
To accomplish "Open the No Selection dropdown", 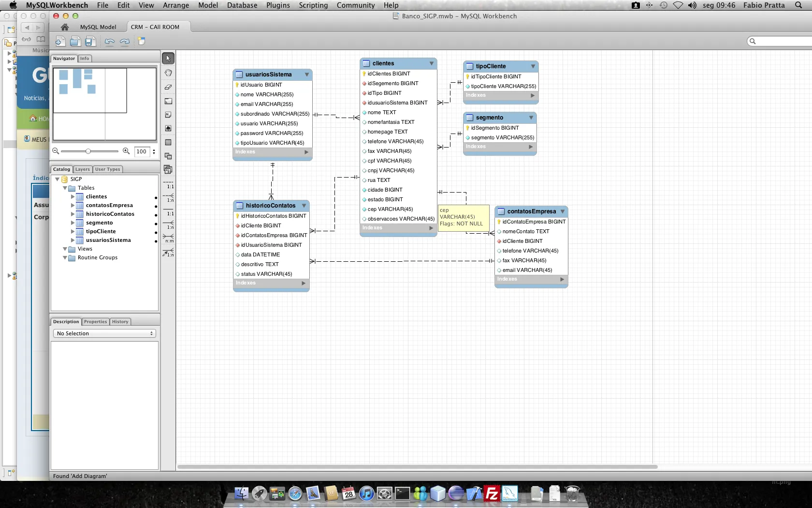I will pyautogui.click(x=104, y=333).
